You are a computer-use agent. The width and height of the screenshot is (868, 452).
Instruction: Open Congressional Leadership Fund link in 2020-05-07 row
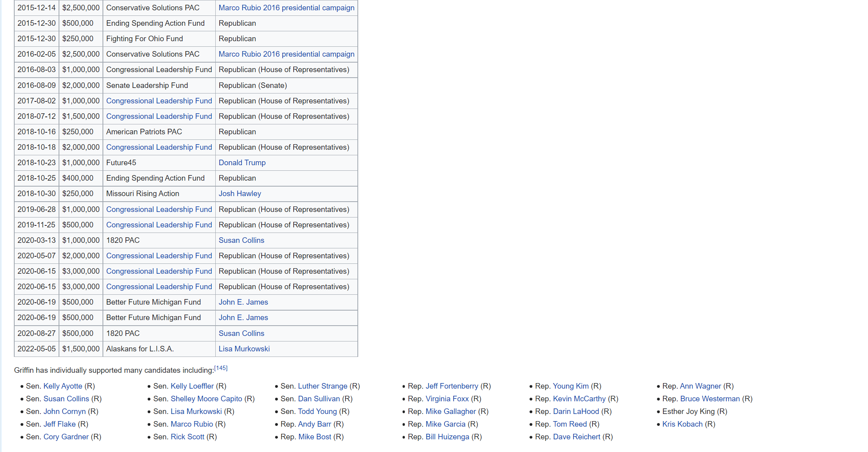point(159,256)
